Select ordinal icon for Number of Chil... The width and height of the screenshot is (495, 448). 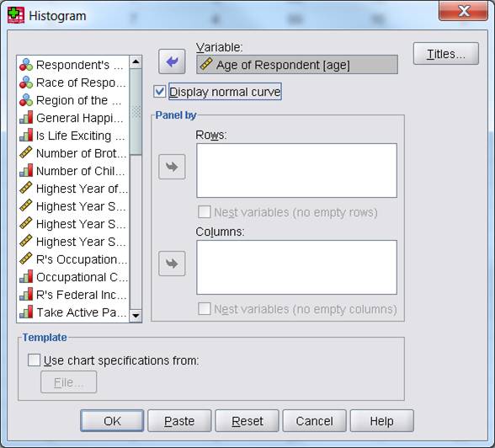pyautogui.click(x=26, y=171)
